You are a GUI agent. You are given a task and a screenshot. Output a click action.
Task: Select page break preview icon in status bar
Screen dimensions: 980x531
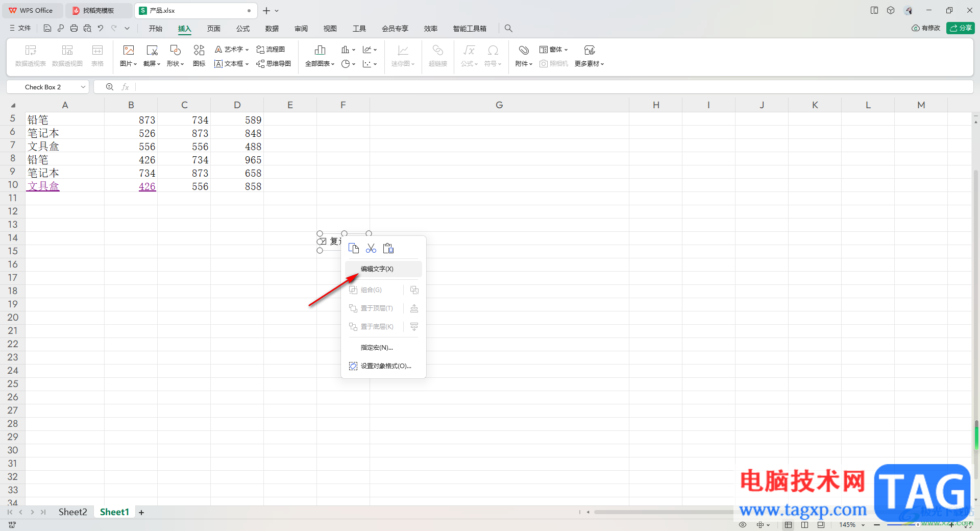click(x=821, y=525)
